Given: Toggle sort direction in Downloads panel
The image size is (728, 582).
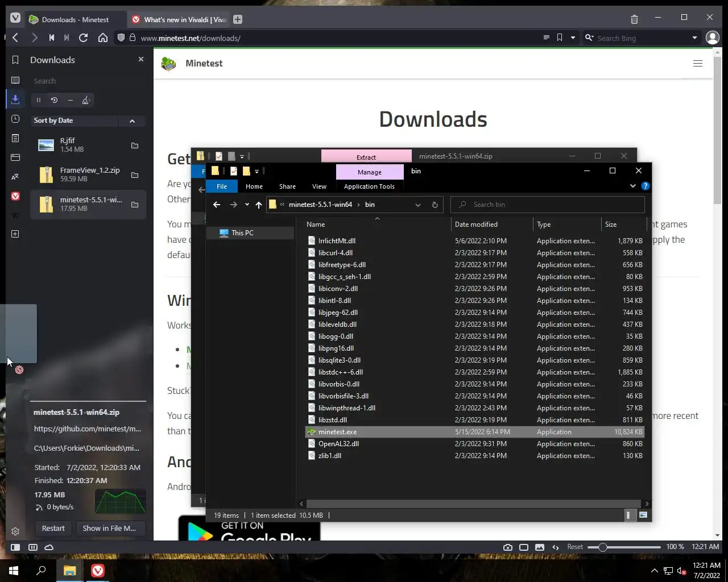Looking at the screenshot, I should pos(132,120).
